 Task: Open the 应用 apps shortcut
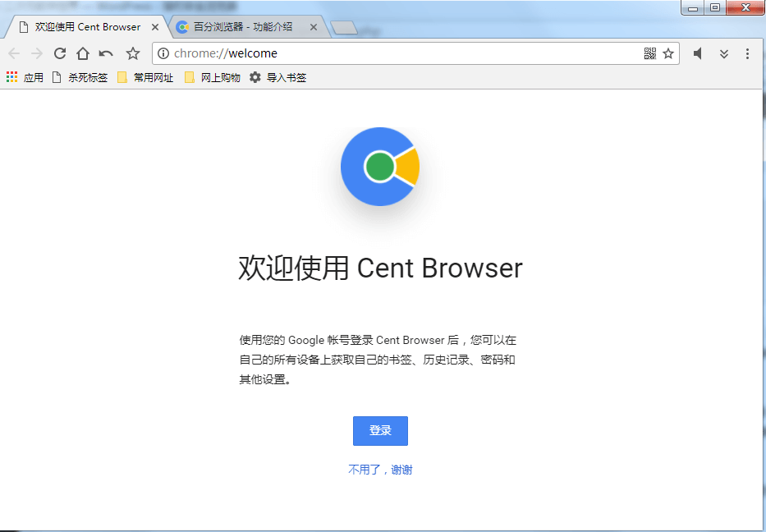25,77
